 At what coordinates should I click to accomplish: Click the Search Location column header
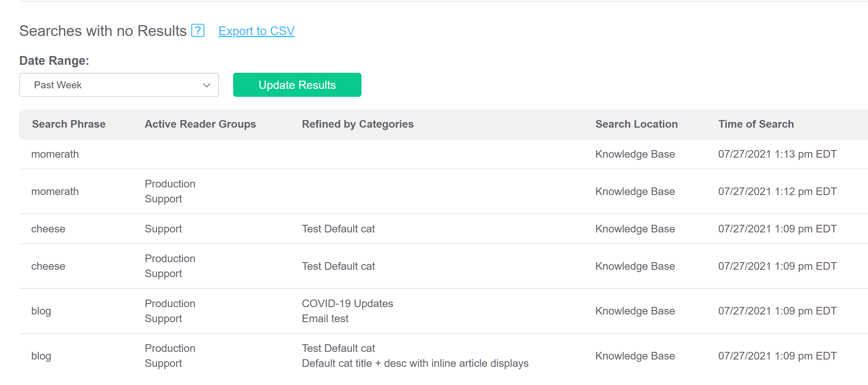[x=636, y=124]
